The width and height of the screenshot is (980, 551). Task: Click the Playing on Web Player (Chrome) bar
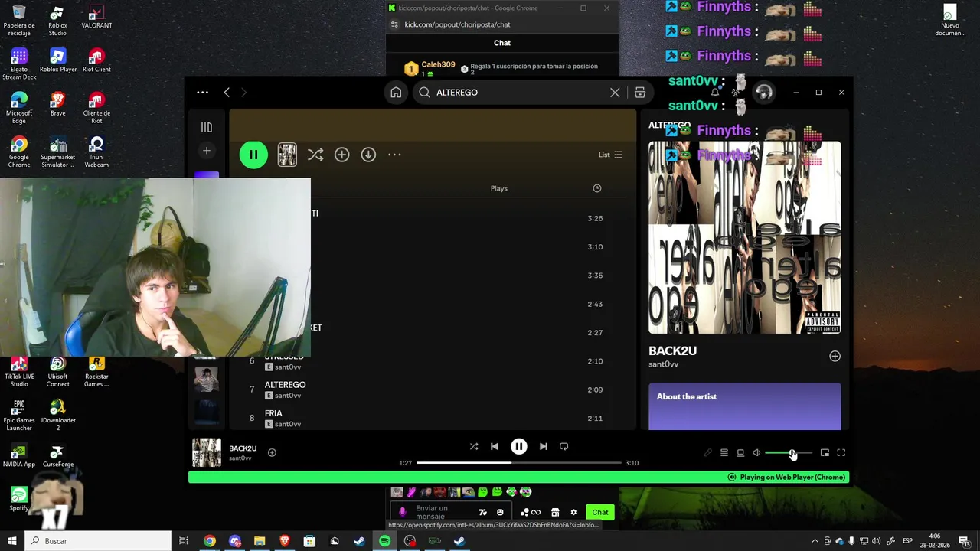[x=518, y=477]
